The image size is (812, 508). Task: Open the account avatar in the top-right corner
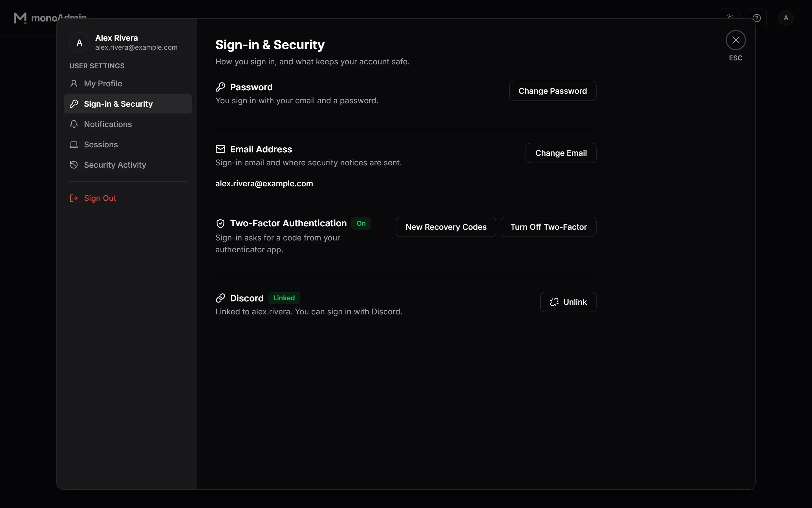786,18
